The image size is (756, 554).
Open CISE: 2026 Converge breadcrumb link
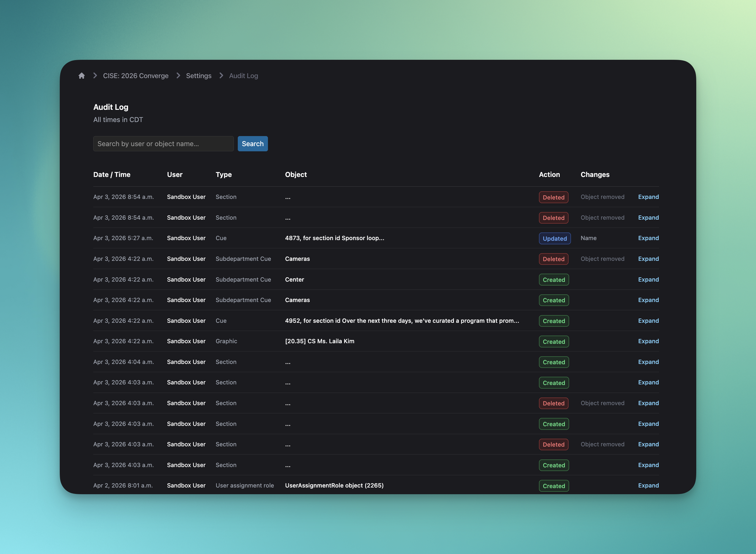tap(136, 76)
